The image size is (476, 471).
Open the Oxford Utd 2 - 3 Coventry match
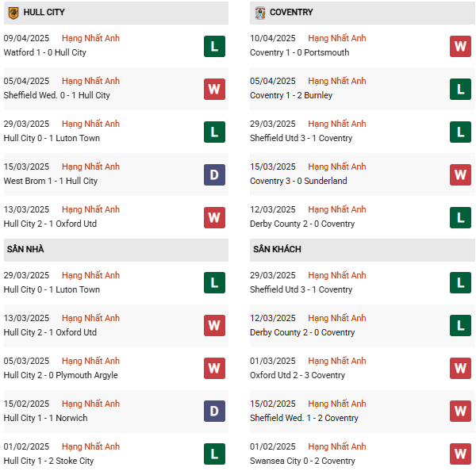pos(297,375)
